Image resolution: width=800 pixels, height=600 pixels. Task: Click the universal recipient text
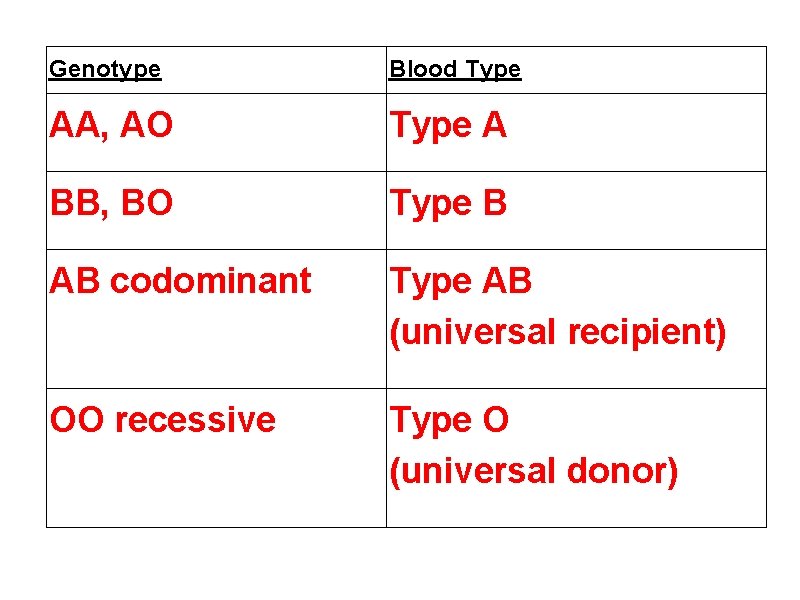point(557,332)
